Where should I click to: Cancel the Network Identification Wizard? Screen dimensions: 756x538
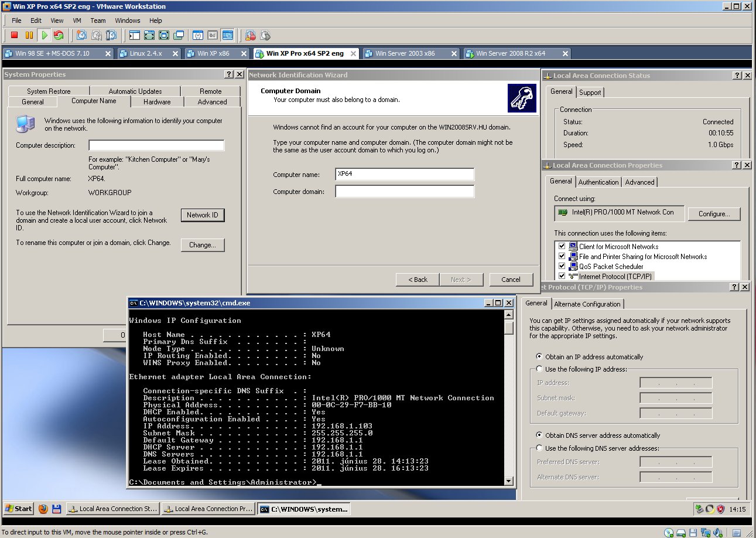click(511, 280)
